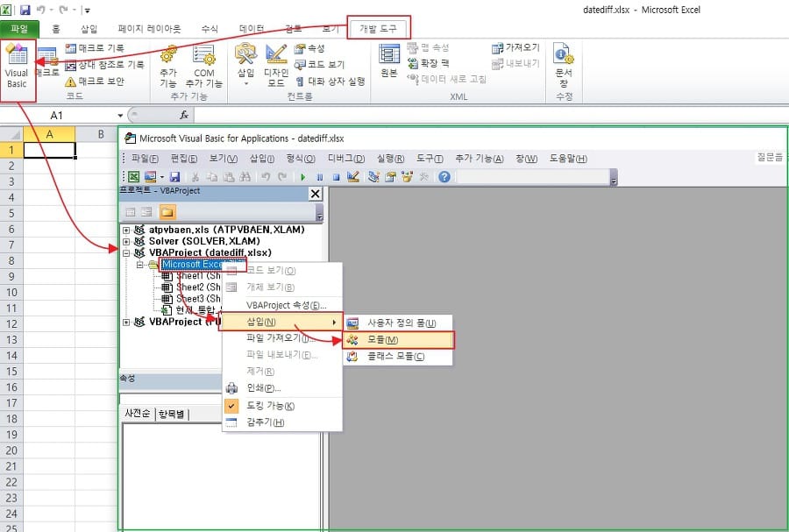
Task: Run macro with green play icon
Action: [x=303, y=177]
